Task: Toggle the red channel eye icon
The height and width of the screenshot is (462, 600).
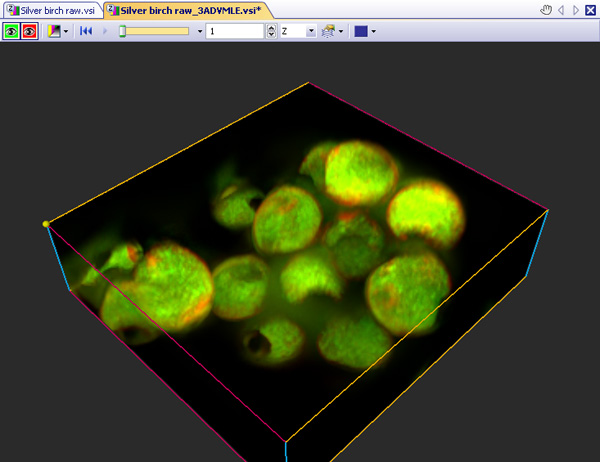Action: point(30,31)
